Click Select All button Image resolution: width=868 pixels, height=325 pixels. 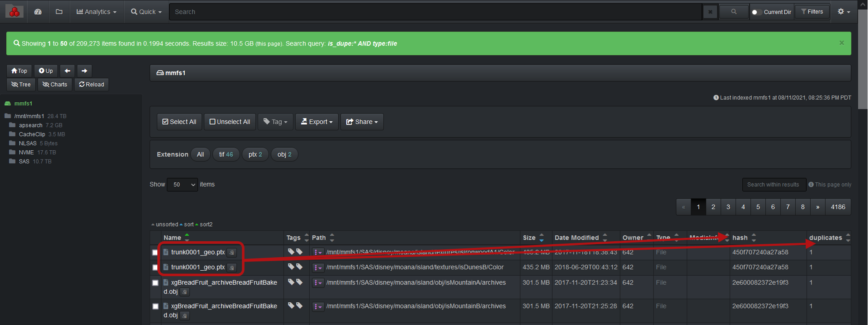point(179,122)
